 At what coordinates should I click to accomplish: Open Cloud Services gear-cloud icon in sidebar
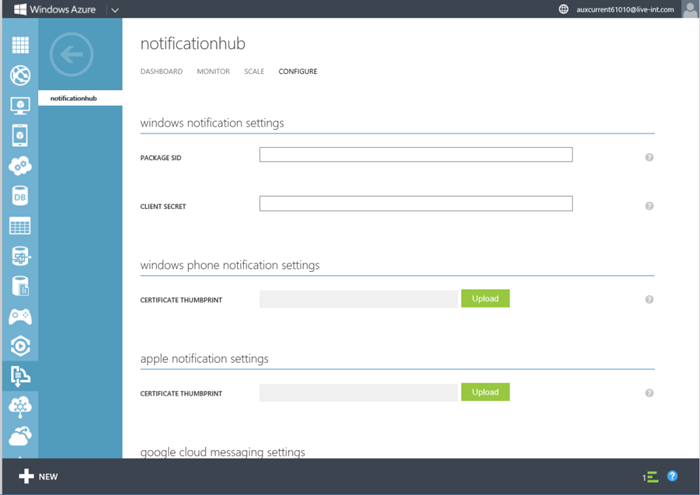pos(20,166)
